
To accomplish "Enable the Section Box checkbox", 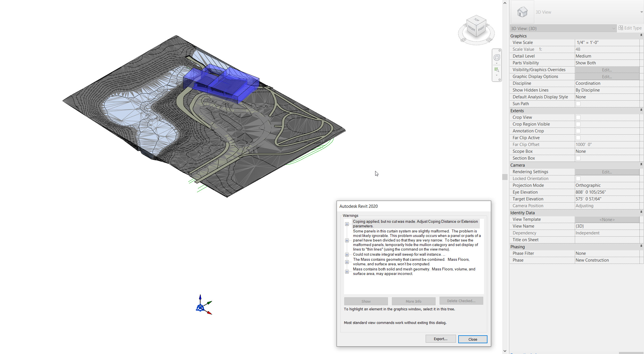I will (578, 158).
